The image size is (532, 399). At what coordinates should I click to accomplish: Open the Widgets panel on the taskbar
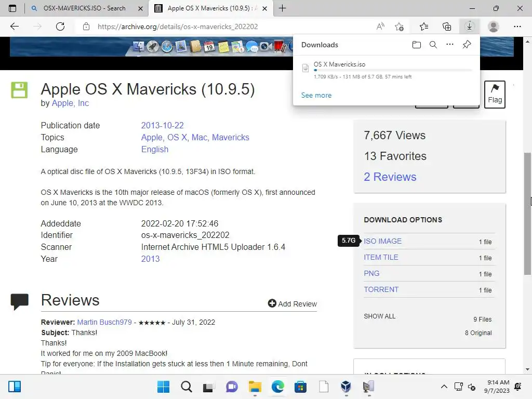(15, 387)
